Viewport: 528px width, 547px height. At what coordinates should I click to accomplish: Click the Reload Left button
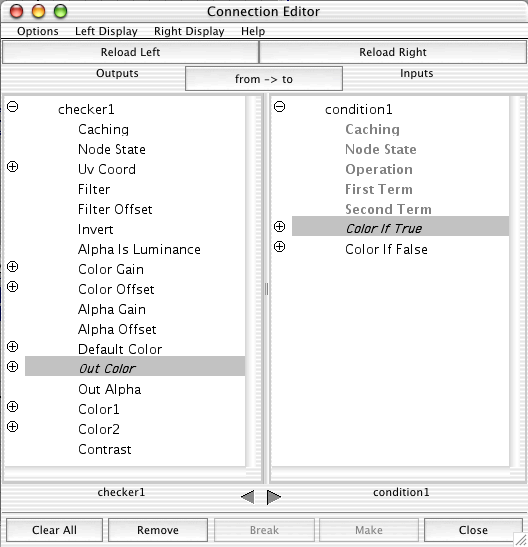click(130, 52)
